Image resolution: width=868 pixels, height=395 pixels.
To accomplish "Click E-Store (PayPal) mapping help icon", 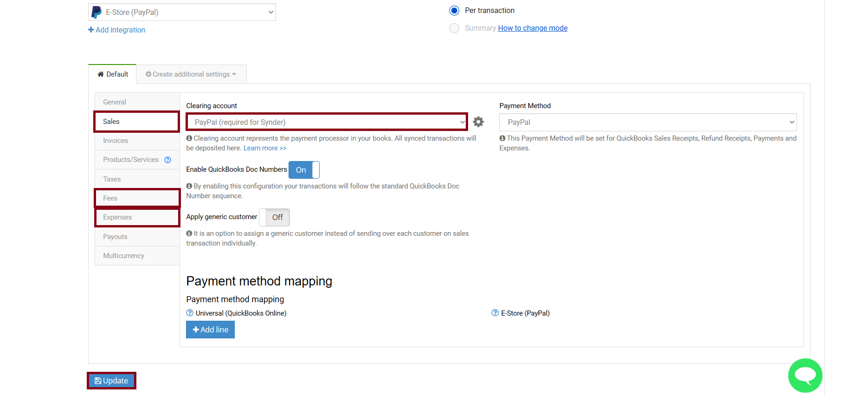I will coord(495,313).
